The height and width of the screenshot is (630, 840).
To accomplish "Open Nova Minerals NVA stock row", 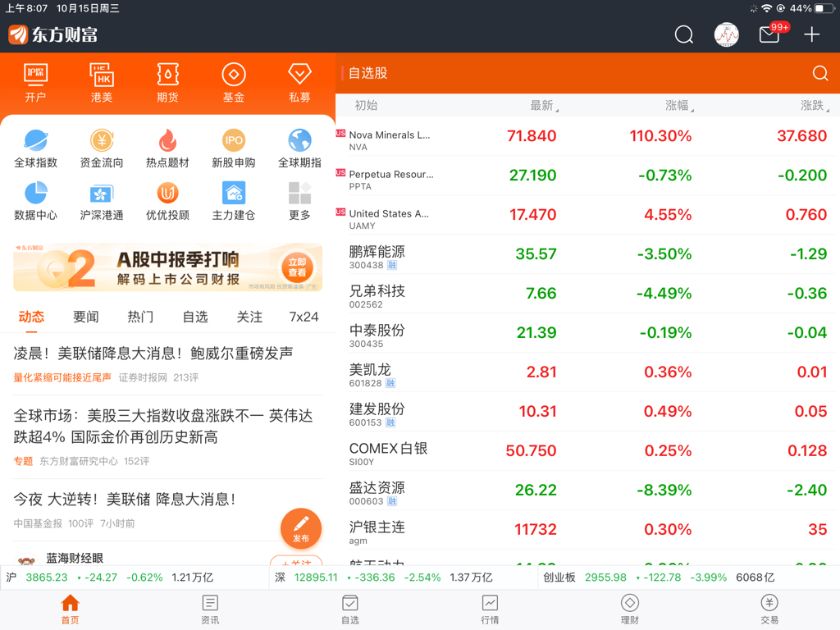I will click(587, 136).
